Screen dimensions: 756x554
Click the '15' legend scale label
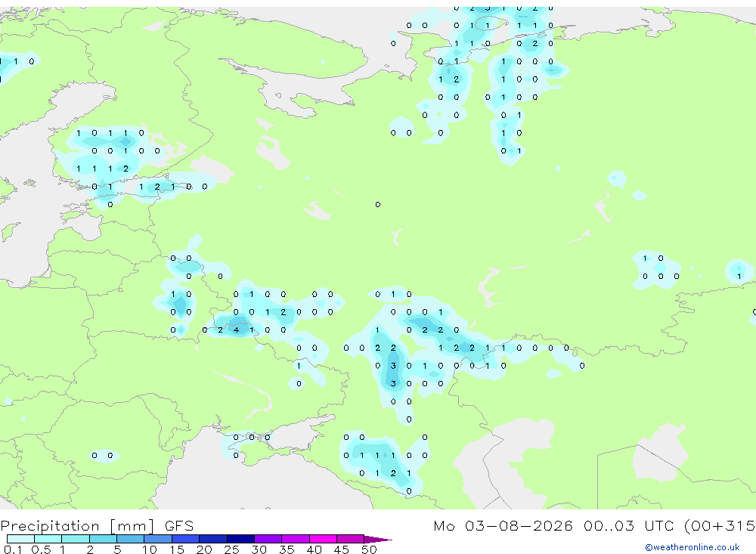[177, 549]
